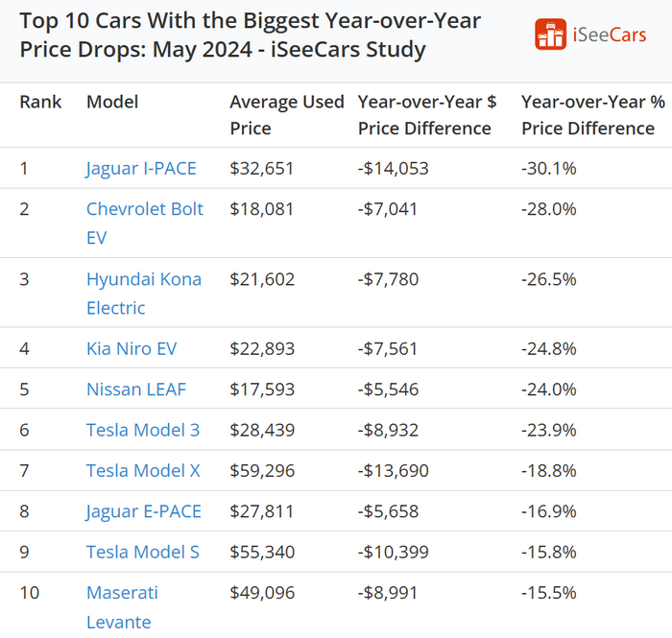672x638 pixels.
Task: Click the Kia Niro EV link
Action: 132,349
